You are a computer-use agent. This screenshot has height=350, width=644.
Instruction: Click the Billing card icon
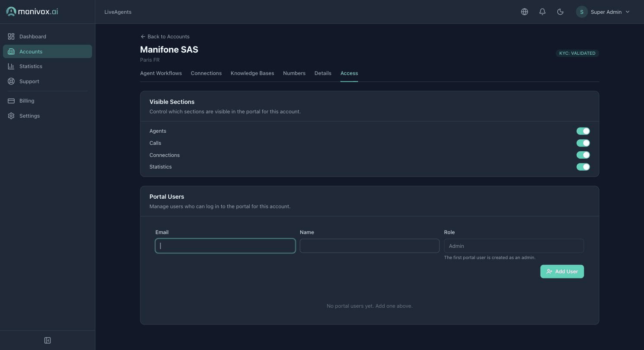(11, 101)
